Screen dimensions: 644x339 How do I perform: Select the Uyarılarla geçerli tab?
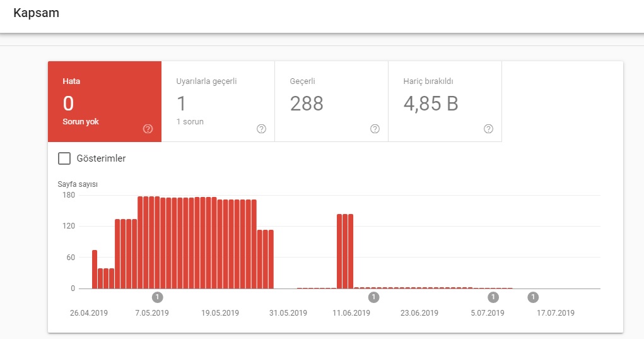[218, 102]
